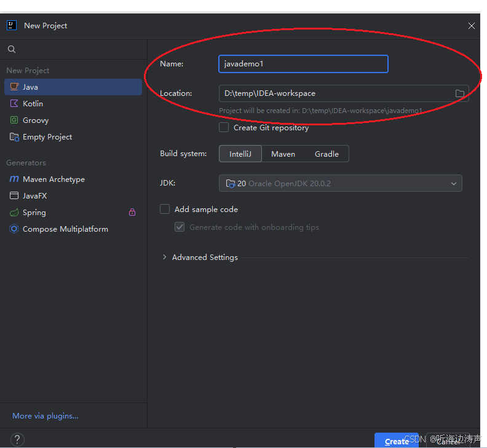The height and width of the screenshot is (448, 487).
Task: Expand Advanced Settings section
Action: pyautogui.click(x=165, y=257)
